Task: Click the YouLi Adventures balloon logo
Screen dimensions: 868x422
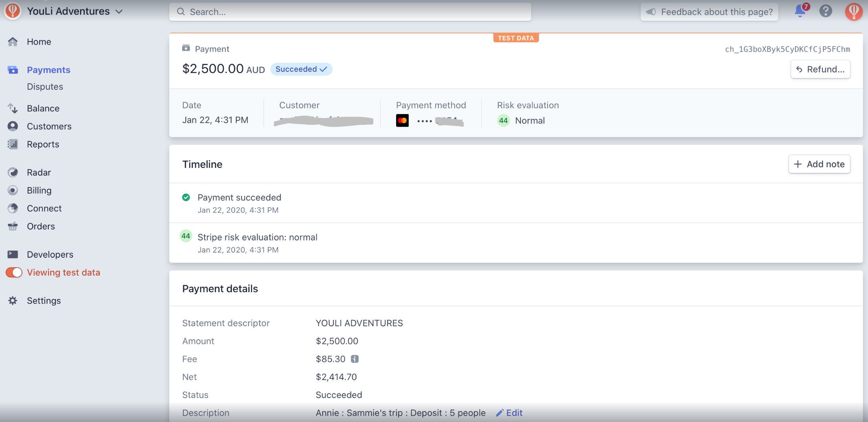Action: (x=13, y=11)
